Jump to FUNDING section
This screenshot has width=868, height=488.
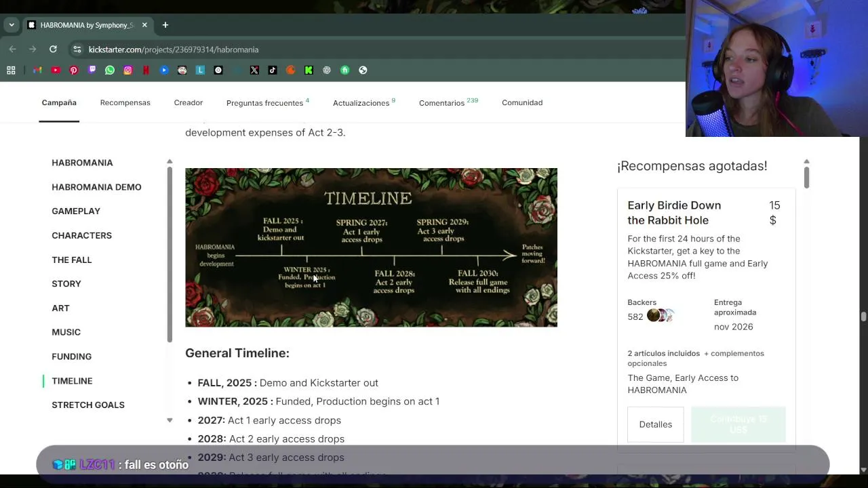click(x=71, y=357)
